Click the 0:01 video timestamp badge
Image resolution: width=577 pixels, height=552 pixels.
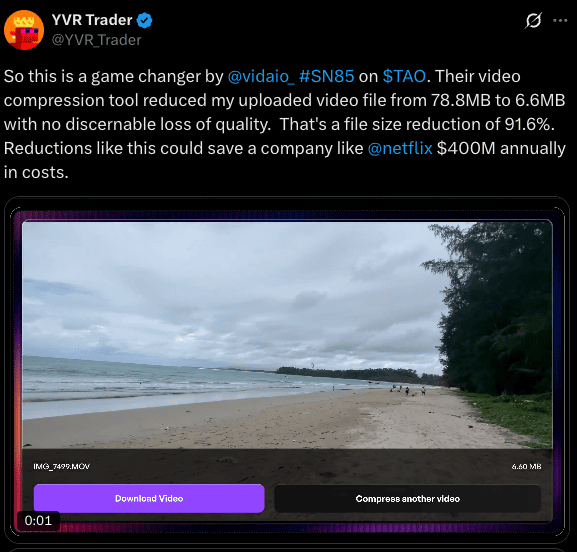tap(38, 520)
